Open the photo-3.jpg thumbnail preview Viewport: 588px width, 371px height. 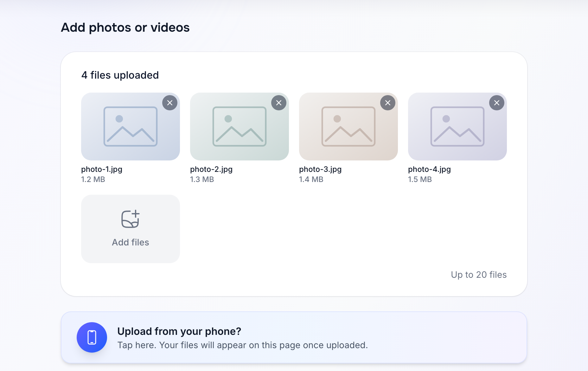pyautogui.click(x=348, y=127)
